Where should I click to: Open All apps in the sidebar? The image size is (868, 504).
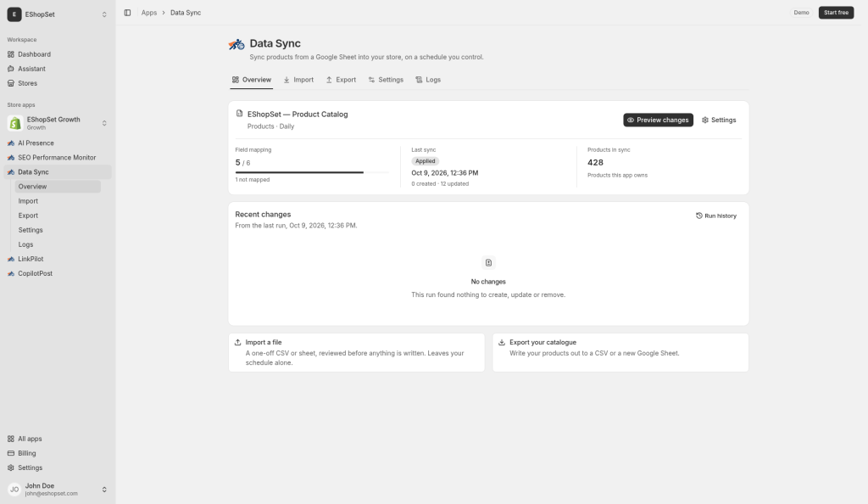coord(58,439)
